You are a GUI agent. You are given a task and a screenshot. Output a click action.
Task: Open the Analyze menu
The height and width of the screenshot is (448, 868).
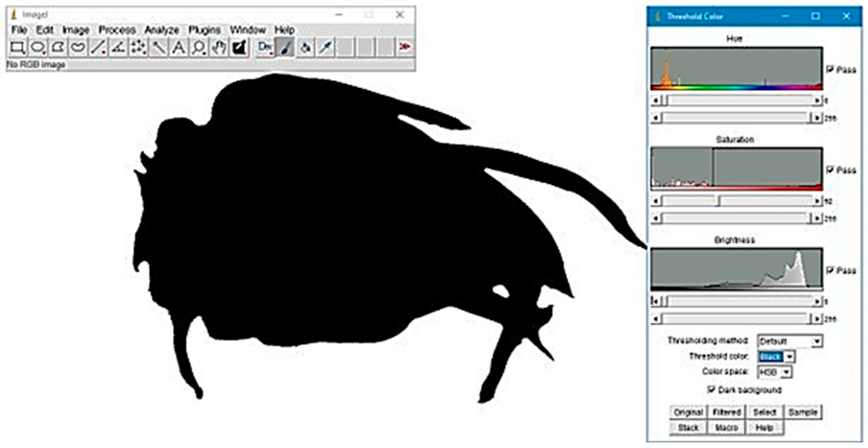point(162,30)
